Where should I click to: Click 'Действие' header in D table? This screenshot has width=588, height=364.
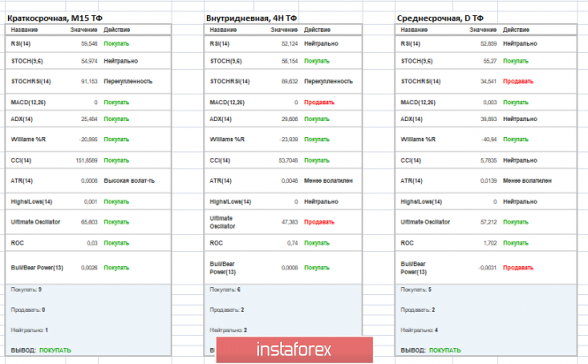coord(516,30)
